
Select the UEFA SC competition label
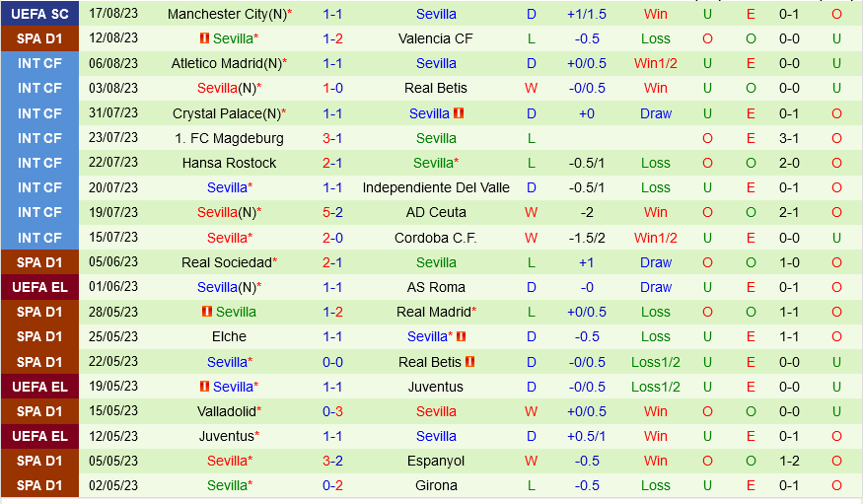[x=39, y=14]
